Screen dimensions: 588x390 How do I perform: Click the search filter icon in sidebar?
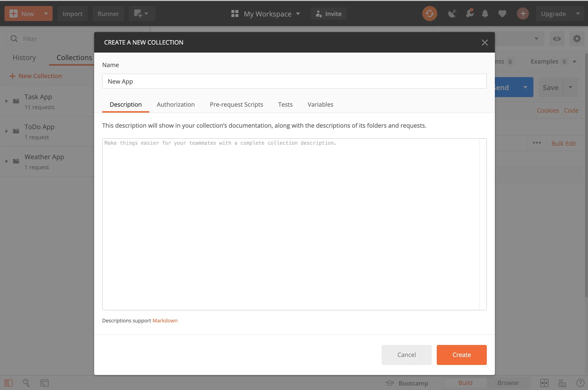tap(14, 38)
